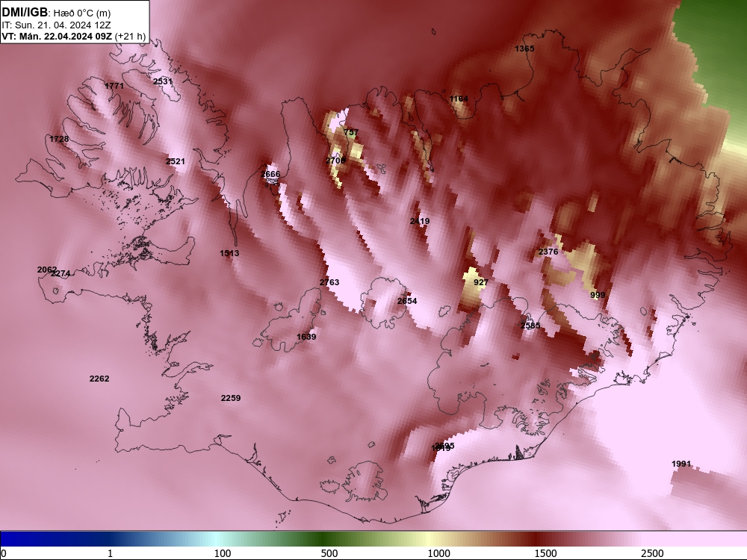This screenshot has height=560, width=747.
Task: Click the 1771 value in the Westfjords
Action: tap(114, 86)
